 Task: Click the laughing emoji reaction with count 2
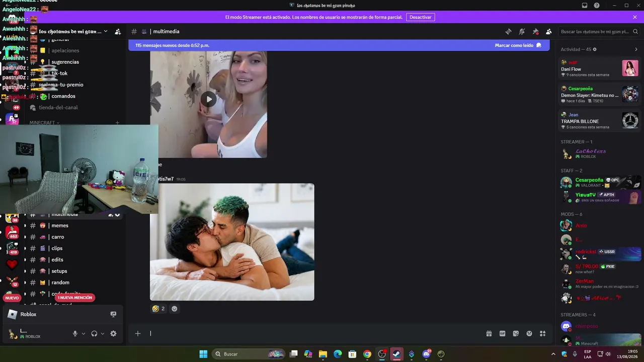click(158, 309)
